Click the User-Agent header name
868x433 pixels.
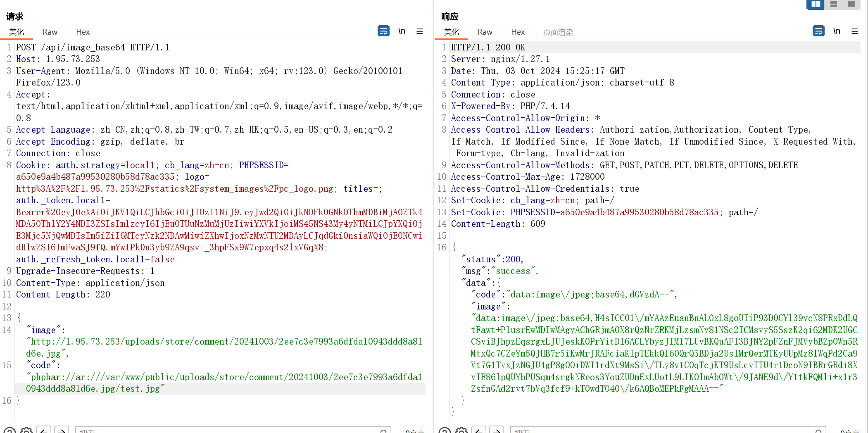click(x=40, y=71)
